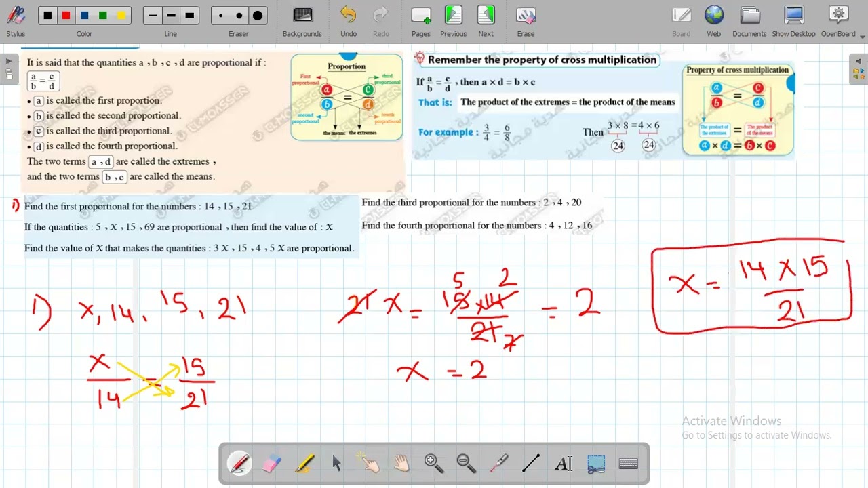
Task: Click the pinned library icon in right panel
Action: [859, 74]
